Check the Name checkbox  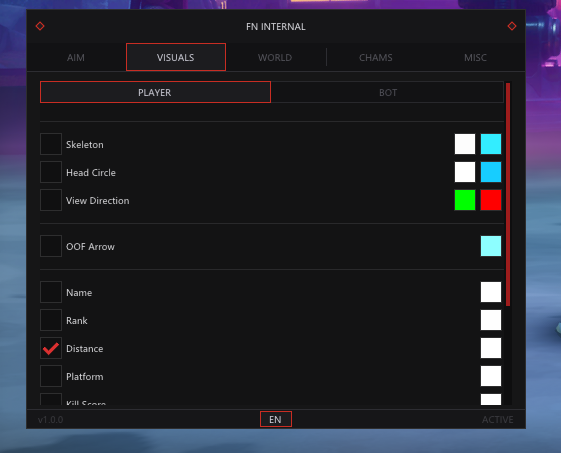[x=51, y=292]
